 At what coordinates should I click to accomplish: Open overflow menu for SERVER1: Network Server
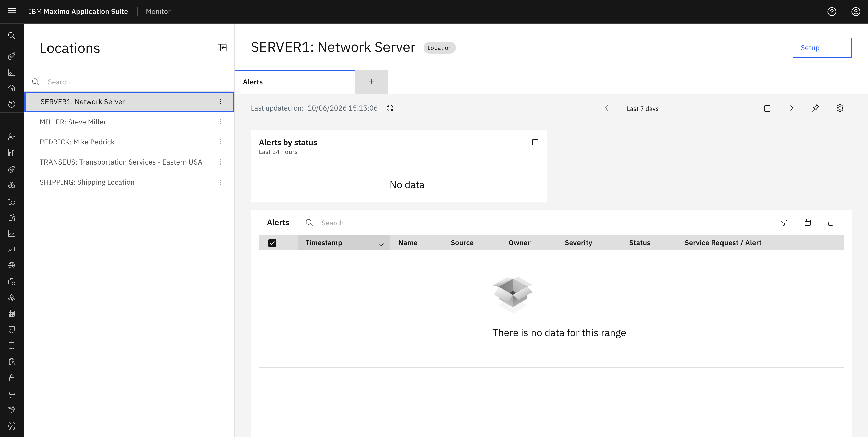(220, 102)
